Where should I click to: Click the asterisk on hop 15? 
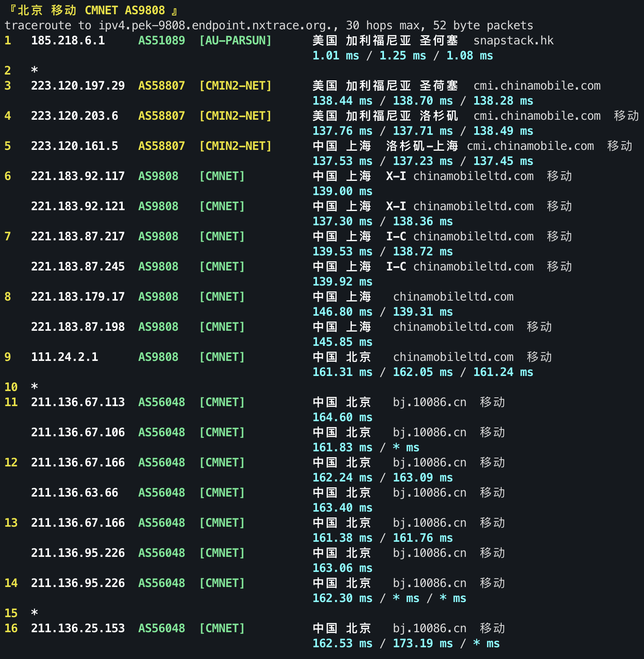[x=34, y=613]
